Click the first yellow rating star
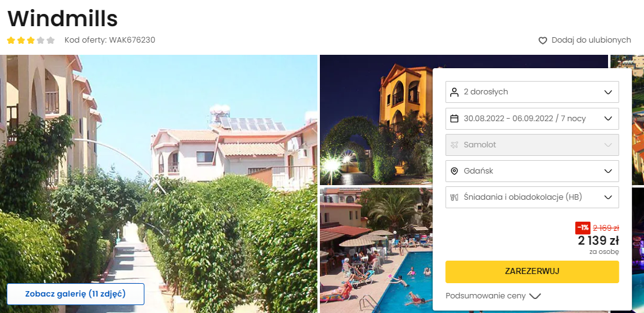 coord(11,40)
